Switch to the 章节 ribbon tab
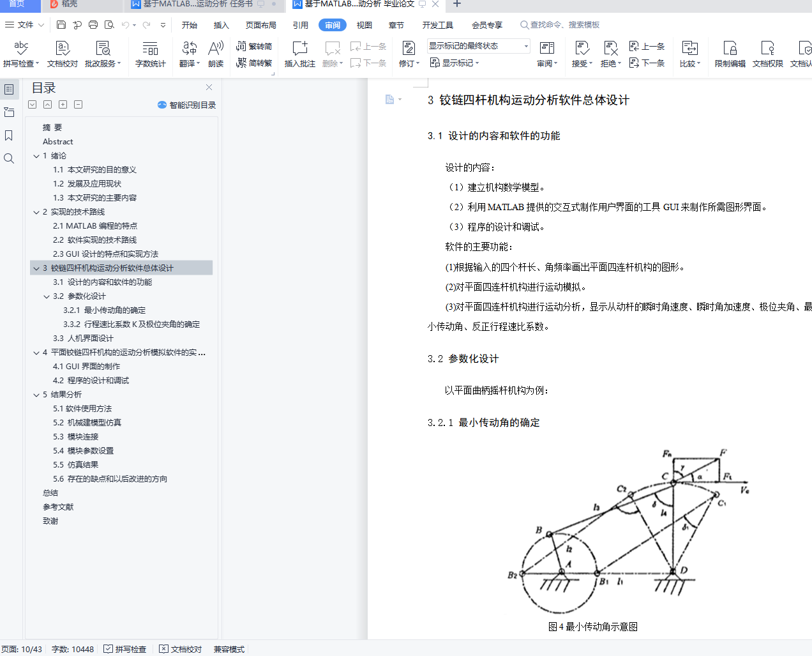Viewport: 812px width, 656px height. pyautogui.click(x=396, y=25)
